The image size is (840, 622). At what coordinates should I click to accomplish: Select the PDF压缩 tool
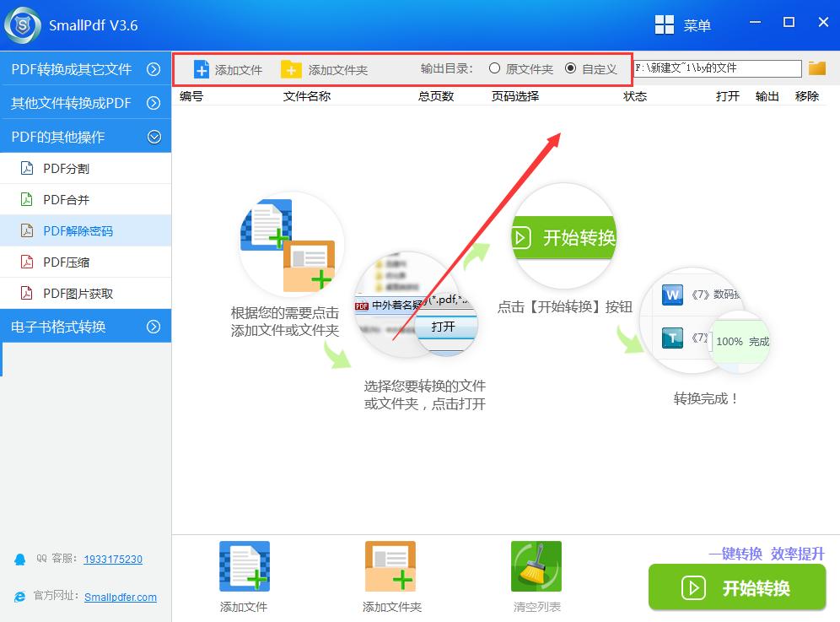[67, 262]
